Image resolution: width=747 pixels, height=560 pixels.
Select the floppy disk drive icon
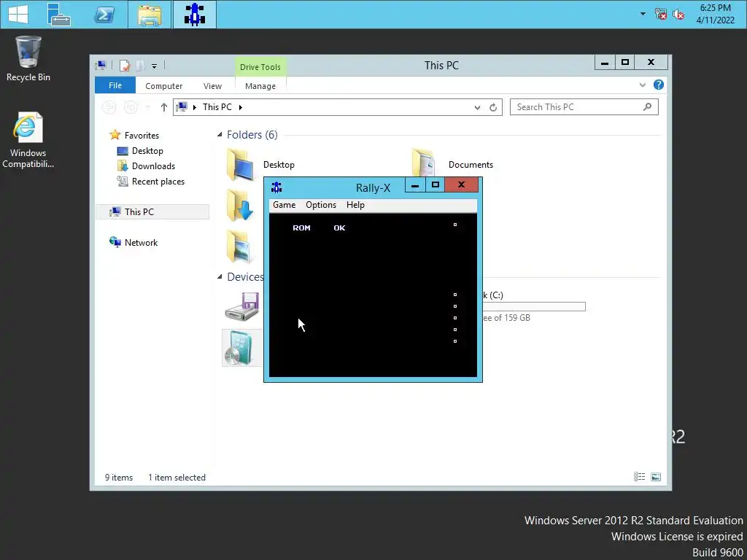coord(242,307)
